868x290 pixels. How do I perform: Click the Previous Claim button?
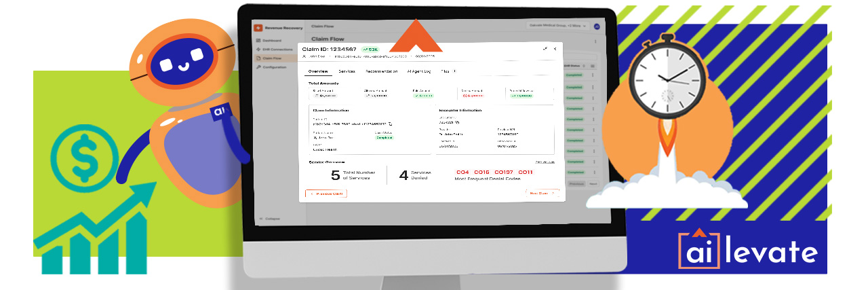click(x=327, y=193)
